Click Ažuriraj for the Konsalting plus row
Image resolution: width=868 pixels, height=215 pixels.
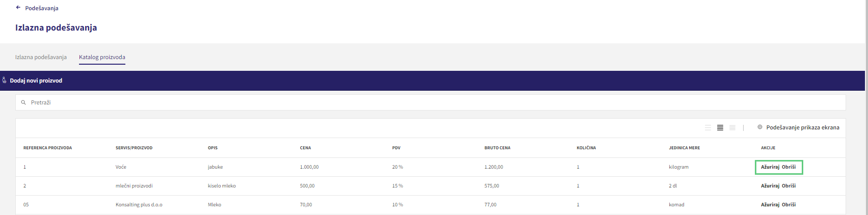click(770, 205)
